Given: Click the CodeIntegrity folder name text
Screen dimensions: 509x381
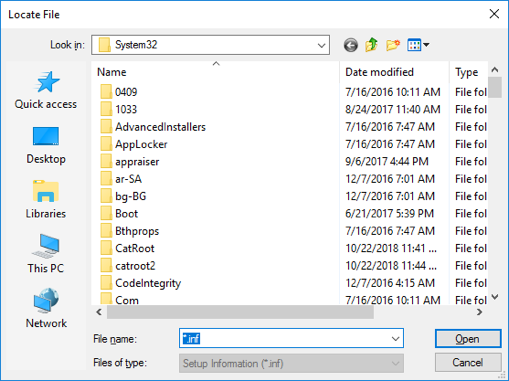Looking at the screenshot, I should pos(148,283).
